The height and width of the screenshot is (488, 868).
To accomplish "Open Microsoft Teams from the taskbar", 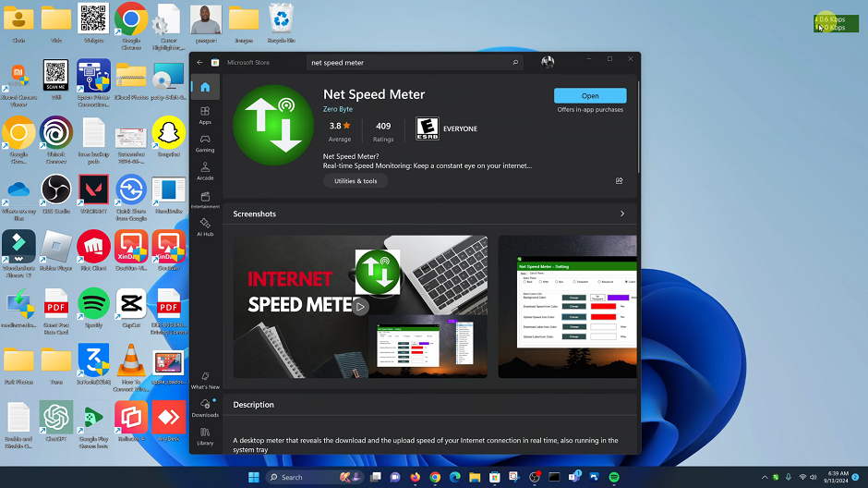I will click(x=574, y=477).
